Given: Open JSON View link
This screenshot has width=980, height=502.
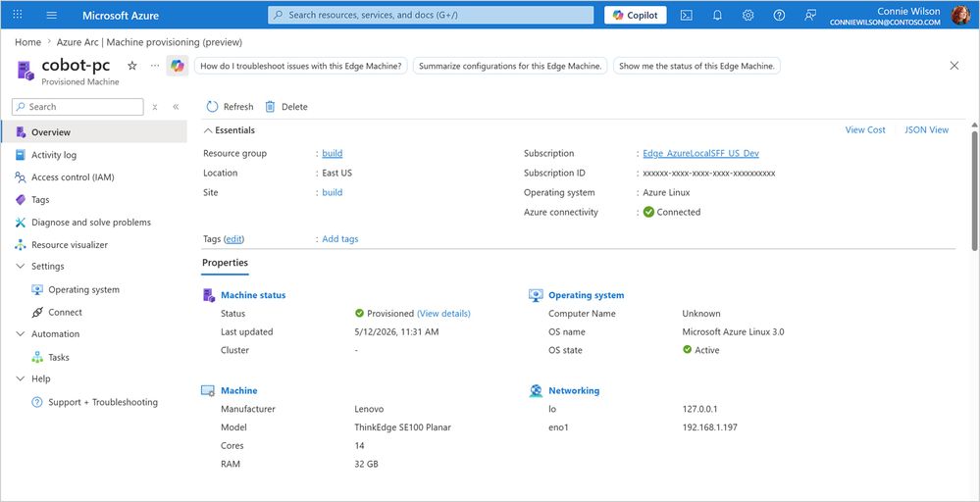Looking at the screenshot, I should pos(926,129).
